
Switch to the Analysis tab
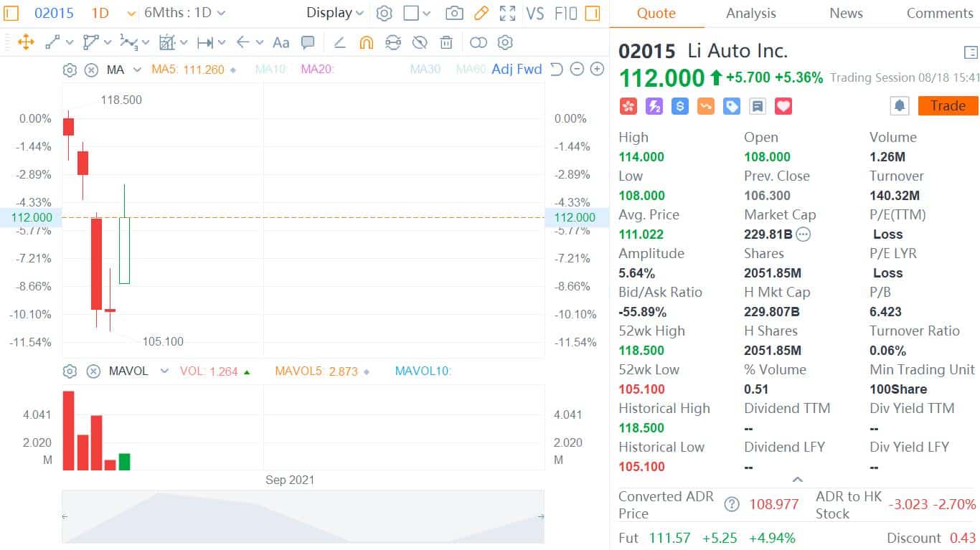click(x=750, y=13)
